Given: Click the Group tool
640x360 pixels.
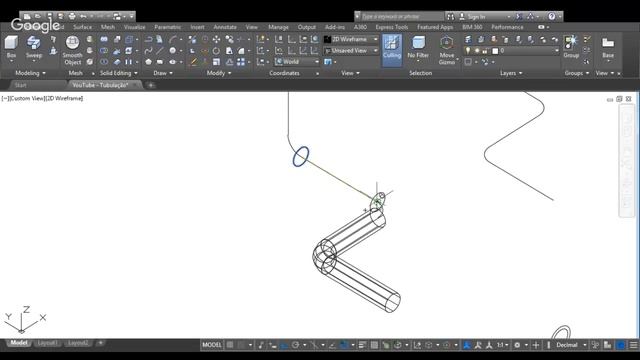Looking at the screenshot, I should [571, 47].
